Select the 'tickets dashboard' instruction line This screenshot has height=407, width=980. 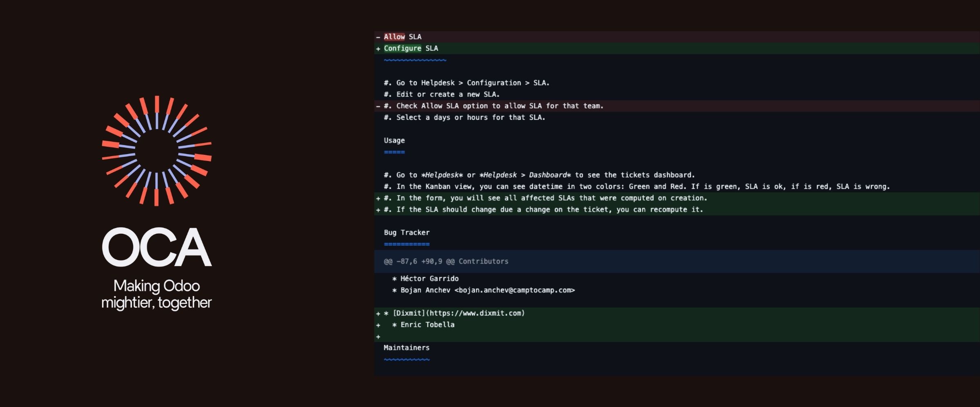click(539, 175)
